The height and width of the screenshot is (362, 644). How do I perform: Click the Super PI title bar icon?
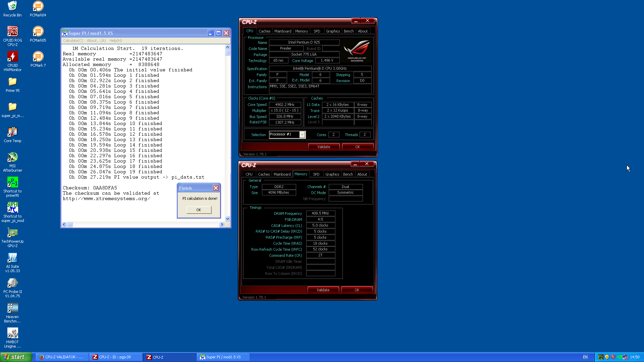(65, 33)
